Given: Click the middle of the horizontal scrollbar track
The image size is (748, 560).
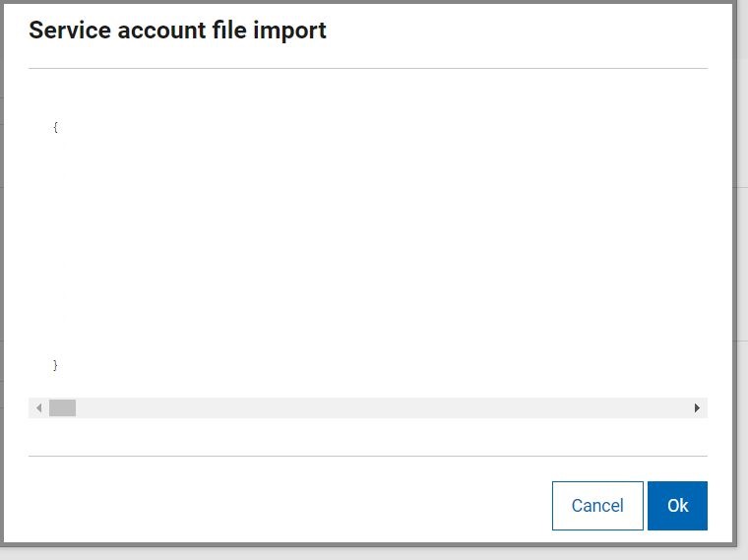Looking at the screenshot, I should click(368, 407).
